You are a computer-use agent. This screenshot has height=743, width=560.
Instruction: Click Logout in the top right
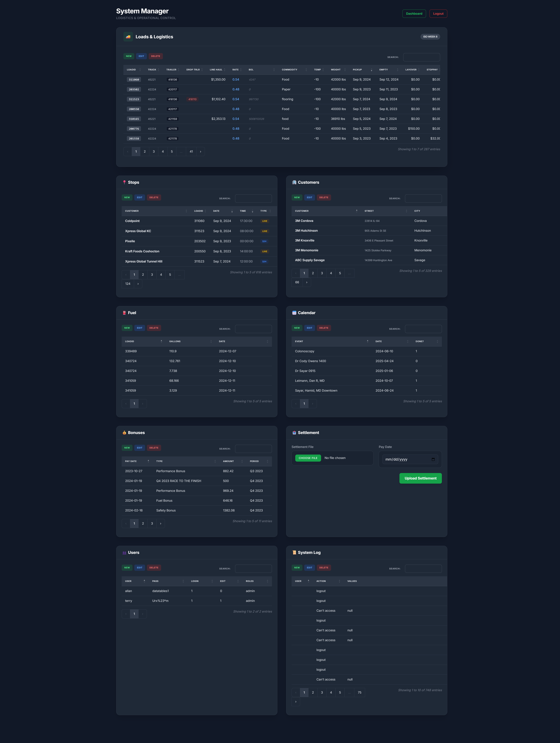(x=438, y=13)
